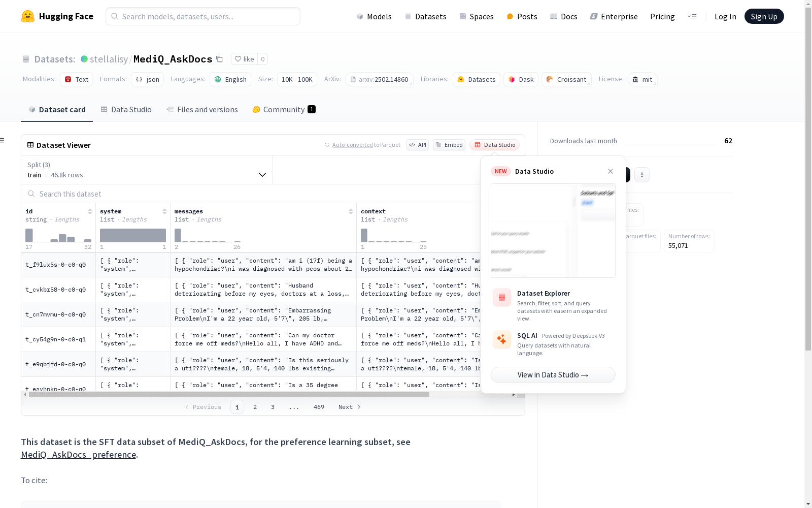Click the Dataset Explorer icon
812x508 pixels.
click(502, 298)
